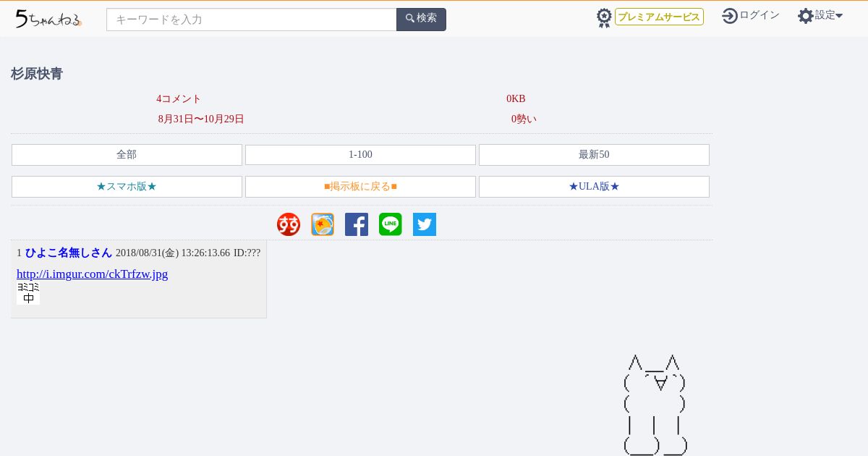Click the orange-bordered blue share icon
868x456 pixels.
click(323, 224)
